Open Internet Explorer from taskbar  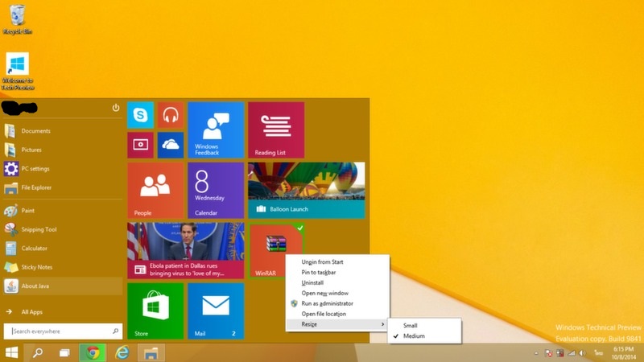click(122, 352)
